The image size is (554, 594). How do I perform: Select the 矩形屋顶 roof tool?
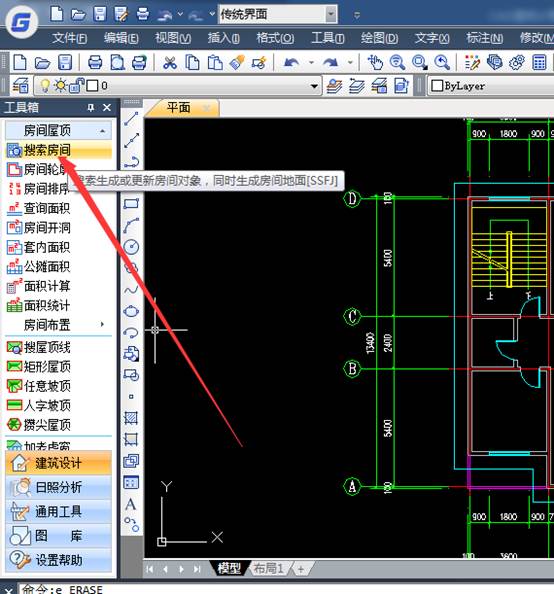click(x=39, y=366)
